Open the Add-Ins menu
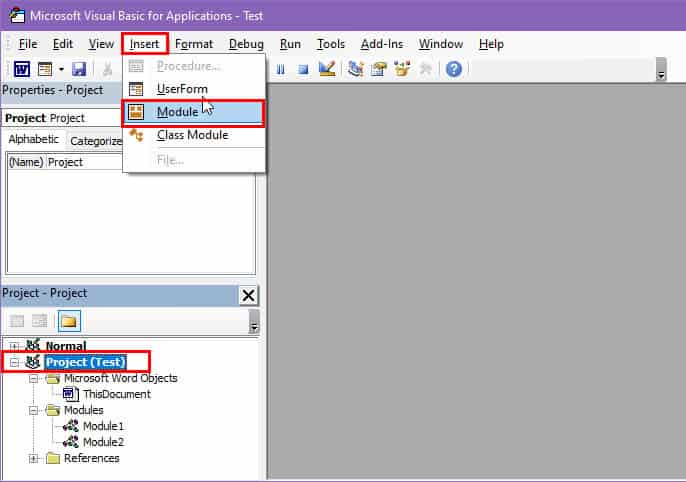Image resolution: width=686 pixels, height=482 pixels. (382, 44)
